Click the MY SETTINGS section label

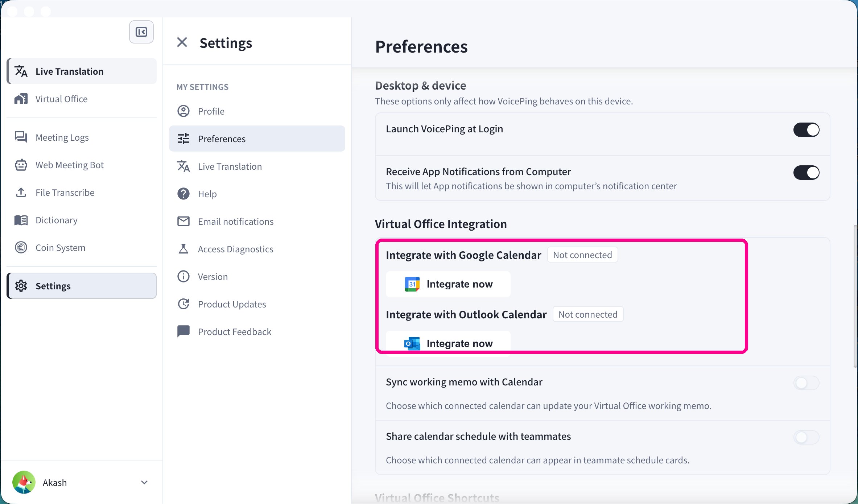click(202, 87)
